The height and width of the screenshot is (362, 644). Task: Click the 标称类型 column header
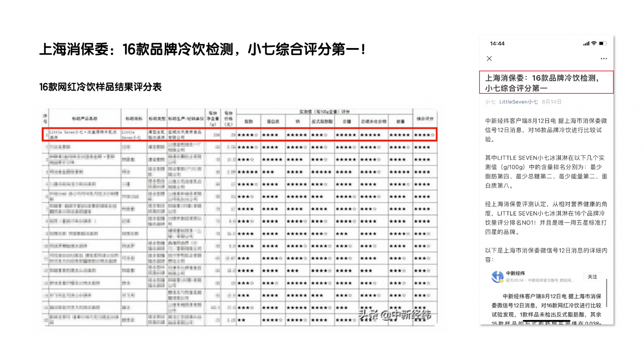tap(157, 118)
